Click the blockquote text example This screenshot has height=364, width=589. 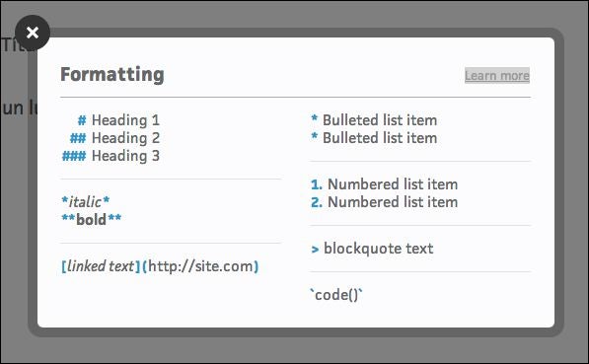tap(379, 249)
